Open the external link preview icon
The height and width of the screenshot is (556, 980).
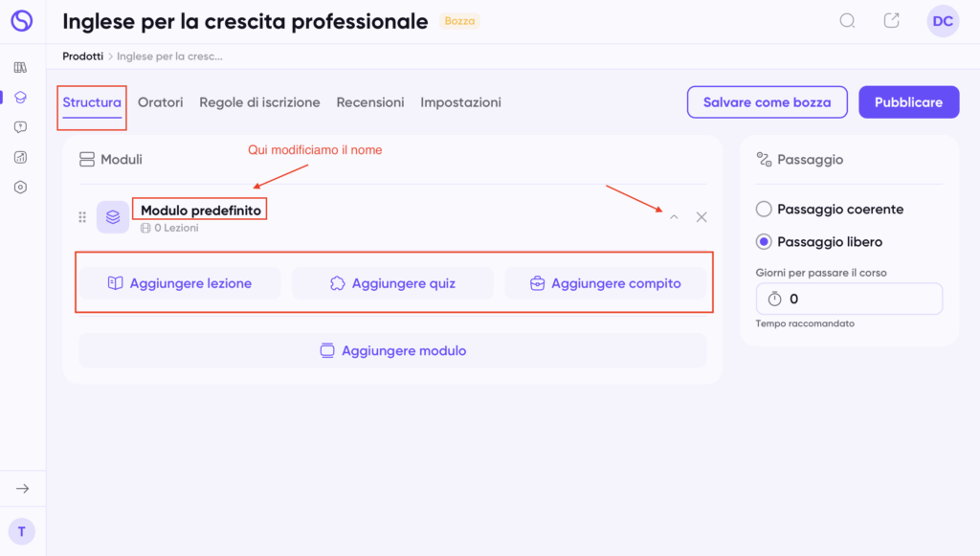[x=891, y=21]
